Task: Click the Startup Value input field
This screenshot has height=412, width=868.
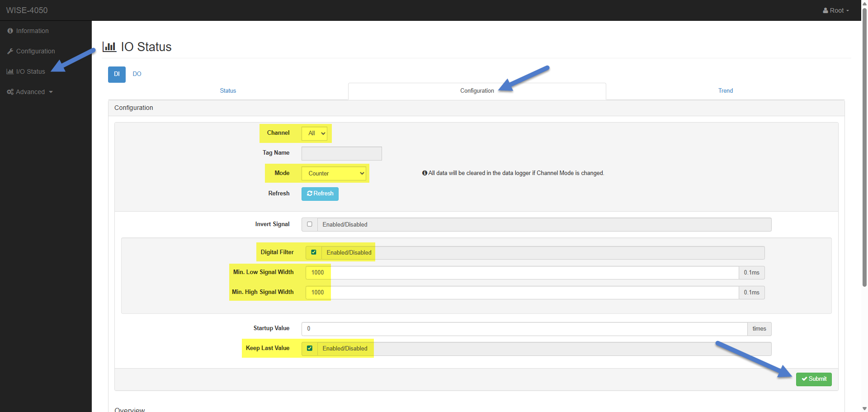Action: pyautogui.click(x=524, y=329)
